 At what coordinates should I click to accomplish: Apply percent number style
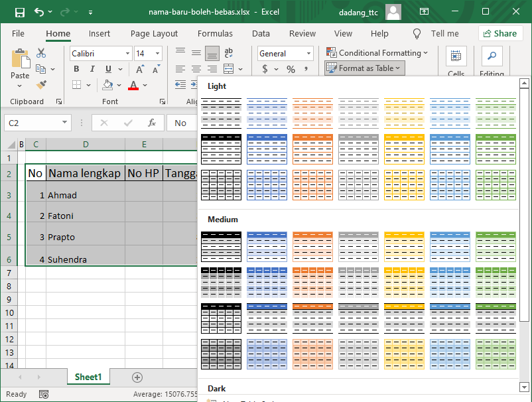point(290,68)
